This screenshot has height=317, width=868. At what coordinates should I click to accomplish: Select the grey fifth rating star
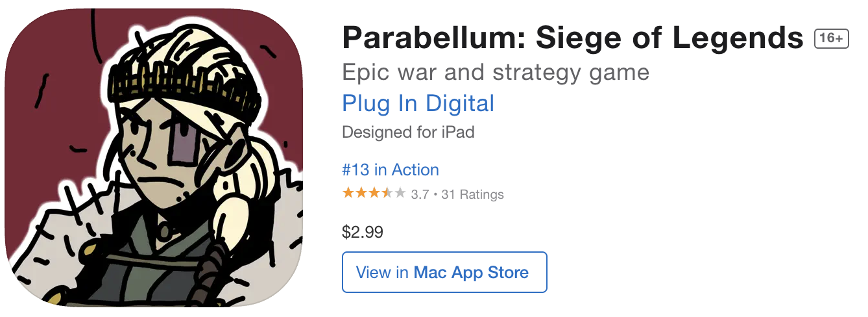(x=400, y=193)
